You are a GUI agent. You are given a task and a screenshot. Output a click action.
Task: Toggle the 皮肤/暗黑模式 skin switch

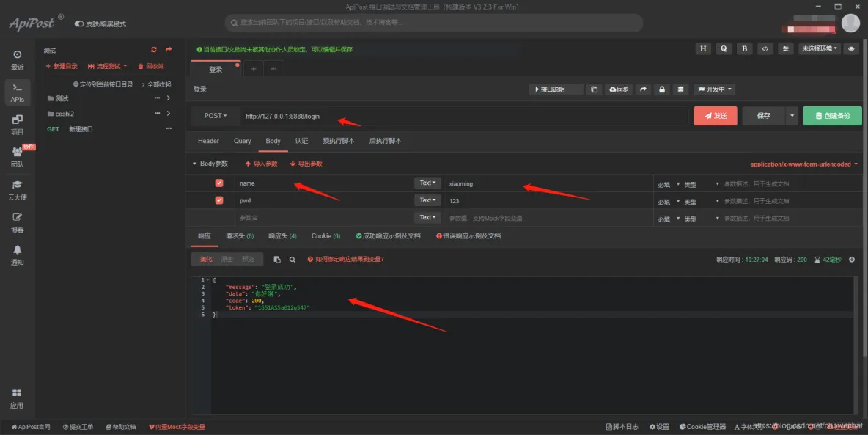[x=79, y=23]
